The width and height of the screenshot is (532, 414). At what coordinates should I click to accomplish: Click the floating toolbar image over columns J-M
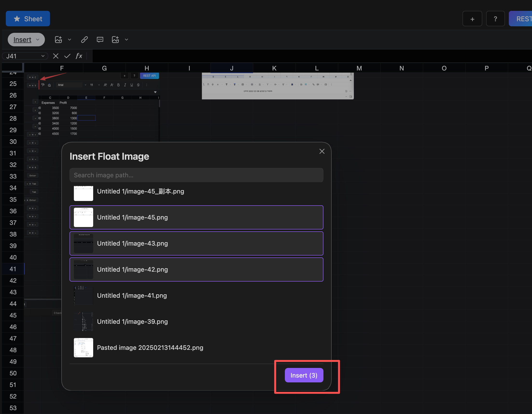point(278,86)
